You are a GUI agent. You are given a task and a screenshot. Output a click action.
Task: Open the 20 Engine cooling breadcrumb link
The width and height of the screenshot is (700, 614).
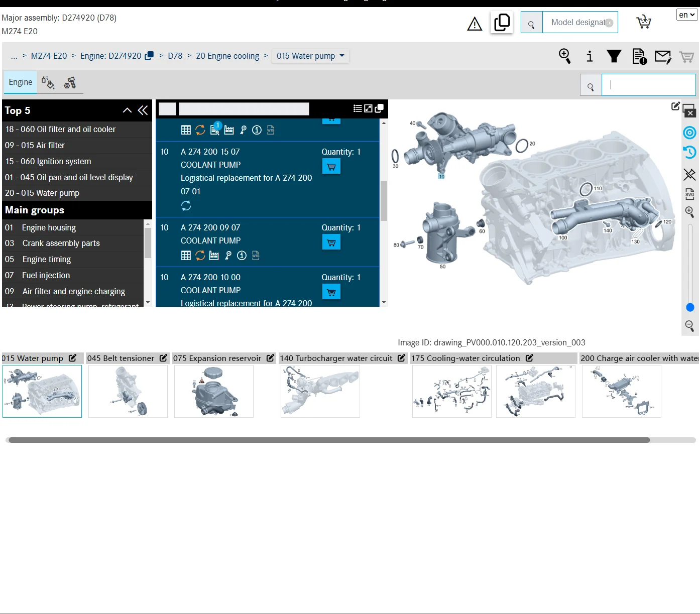227,56
